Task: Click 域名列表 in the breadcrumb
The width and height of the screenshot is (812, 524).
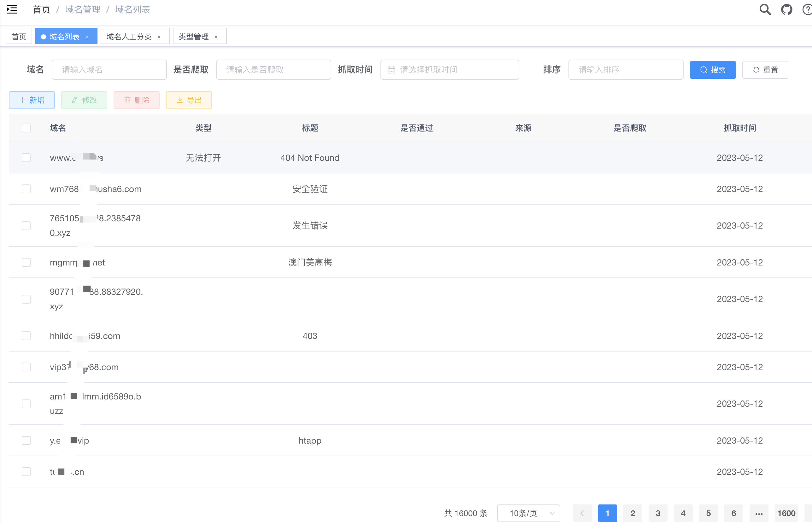Action: point(133,9)
